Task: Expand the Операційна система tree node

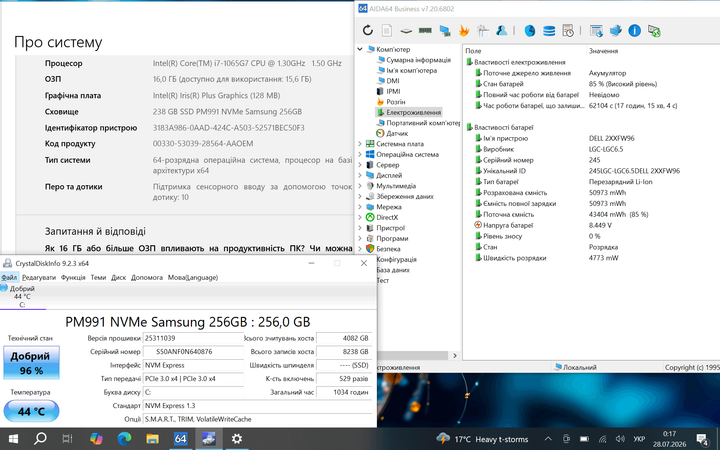Action: (360, 154)
